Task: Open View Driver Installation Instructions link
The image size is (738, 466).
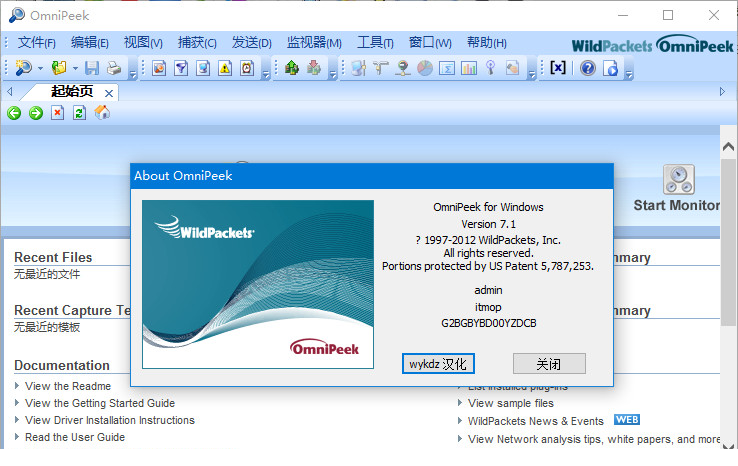Action: pyautogui.click(x=110, y=420)
